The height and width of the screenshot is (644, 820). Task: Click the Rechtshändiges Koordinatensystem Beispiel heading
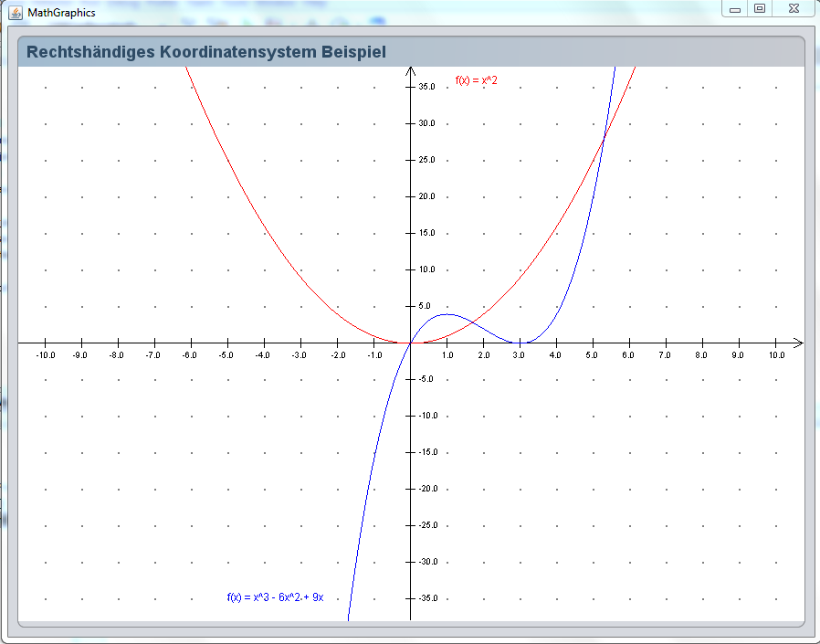click(x=206, y=52)
